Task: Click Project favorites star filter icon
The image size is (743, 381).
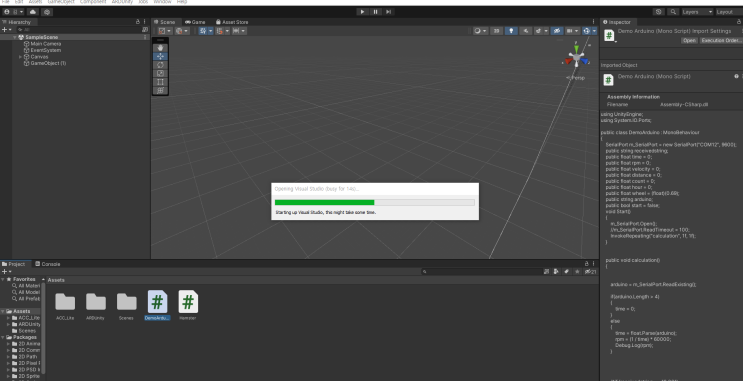Action: [x=577, y=272]
